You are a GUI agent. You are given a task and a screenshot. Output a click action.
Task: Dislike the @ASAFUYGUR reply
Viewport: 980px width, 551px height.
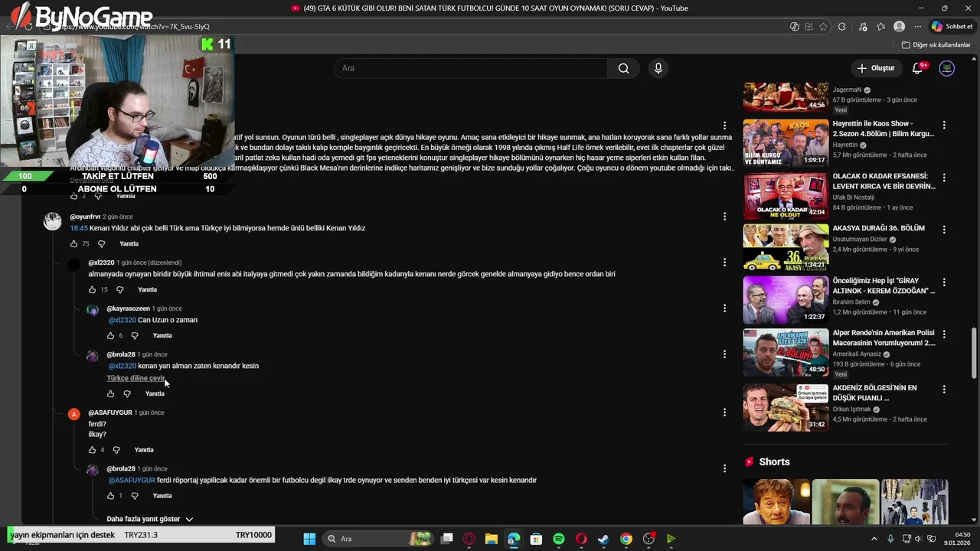[116, 450]
